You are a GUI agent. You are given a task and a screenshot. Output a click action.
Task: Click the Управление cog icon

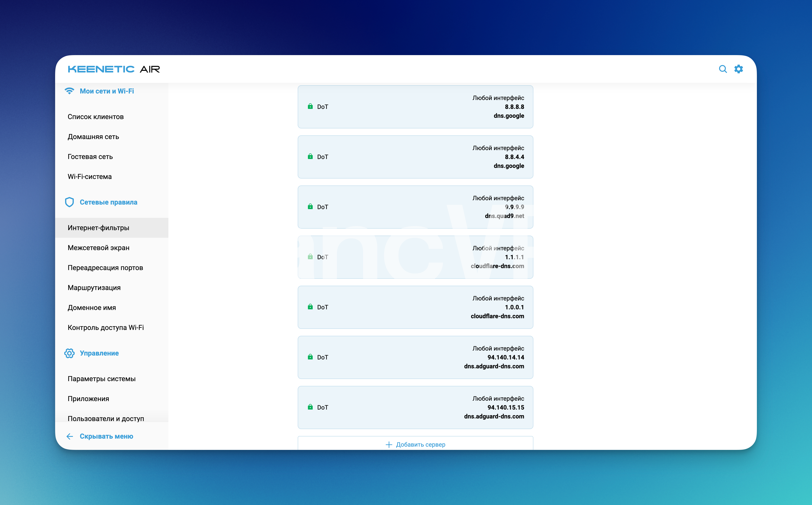click(69, 353)
